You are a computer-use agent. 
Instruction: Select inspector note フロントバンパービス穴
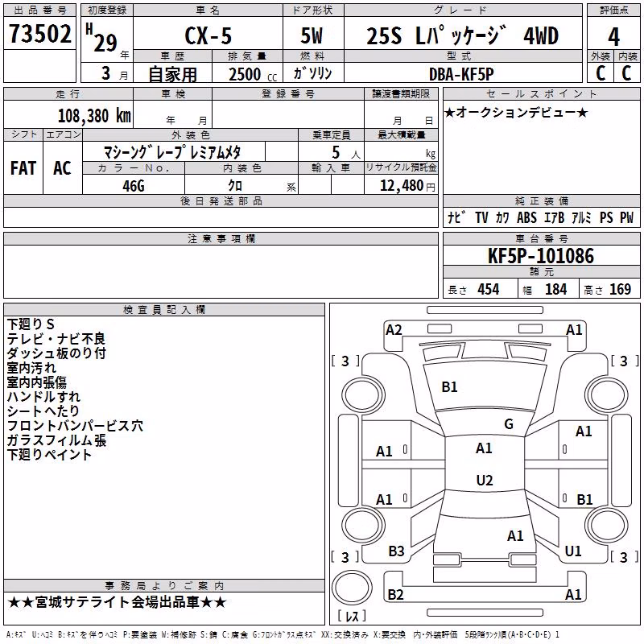(x=75, y=426)
